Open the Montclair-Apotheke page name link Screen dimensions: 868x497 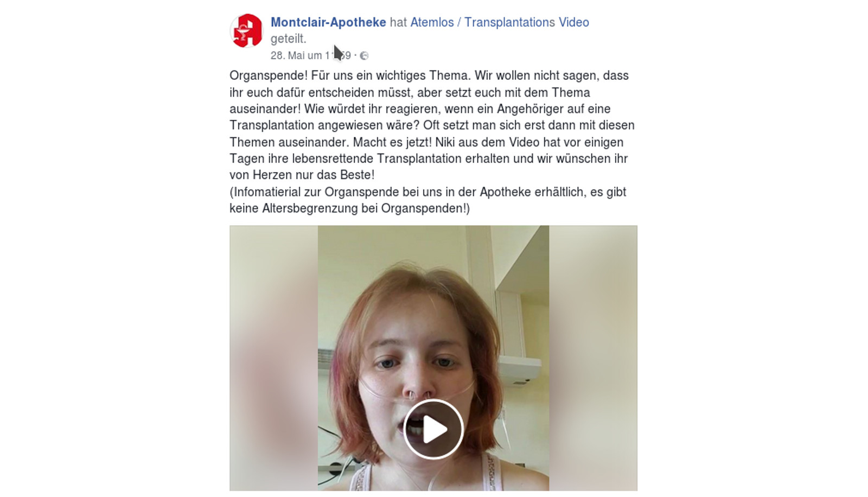click(x=328, y=22)
